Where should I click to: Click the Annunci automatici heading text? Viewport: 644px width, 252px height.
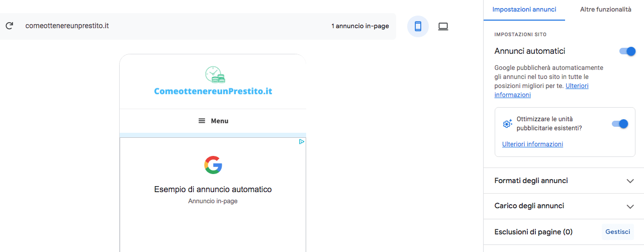click(x=530, y=51)
